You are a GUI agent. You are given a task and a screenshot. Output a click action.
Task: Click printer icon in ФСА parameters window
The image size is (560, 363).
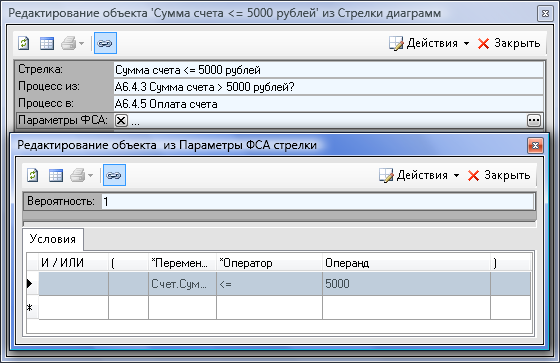pyautogui.click(x=78, y=175)
